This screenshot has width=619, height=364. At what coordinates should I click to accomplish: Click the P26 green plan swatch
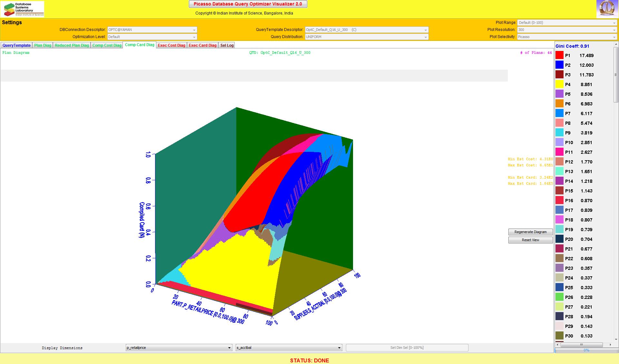559,297
